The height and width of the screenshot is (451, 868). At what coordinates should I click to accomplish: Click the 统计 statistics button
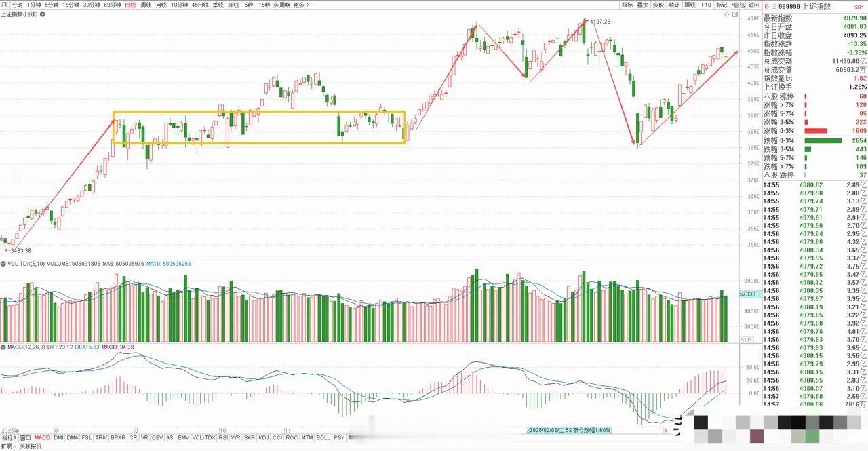(674, 5)
